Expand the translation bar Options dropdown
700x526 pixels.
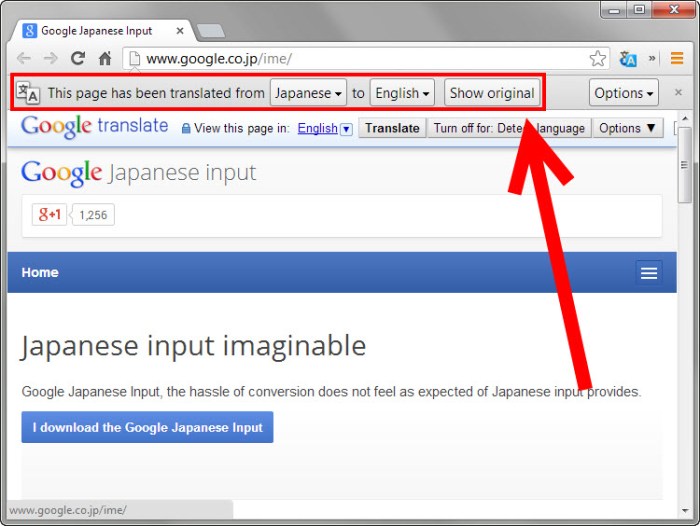[x=623, y=93]
